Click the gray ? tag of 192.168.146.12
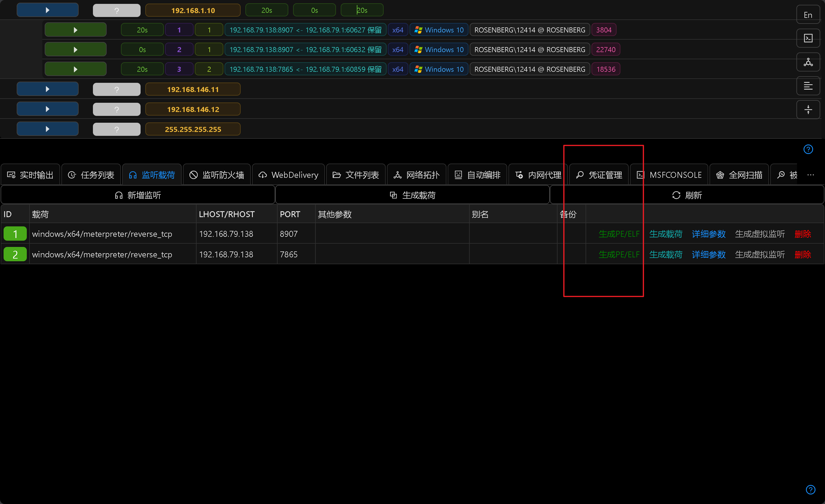This screenshot has height=504, width=825. pyautogui.click(x=116, y=109)
